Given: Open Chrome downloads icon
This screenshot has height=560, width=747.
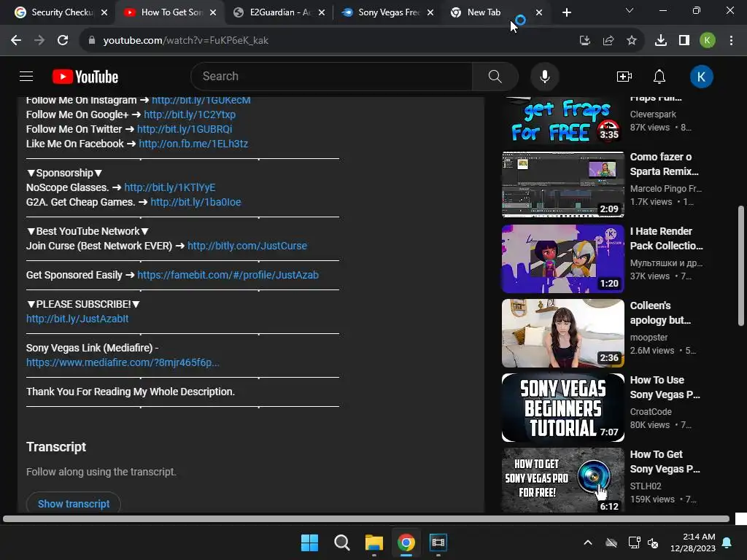Looking at the screenshot, I should 661,41.
